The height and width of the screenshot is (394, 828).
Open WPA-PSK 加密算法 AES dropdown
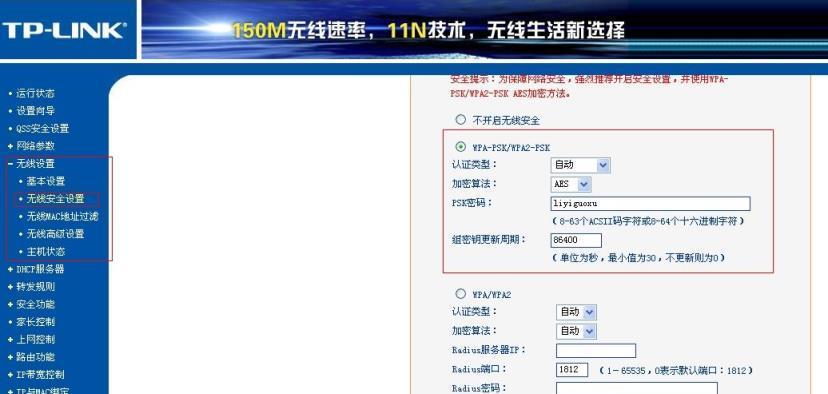571,184
